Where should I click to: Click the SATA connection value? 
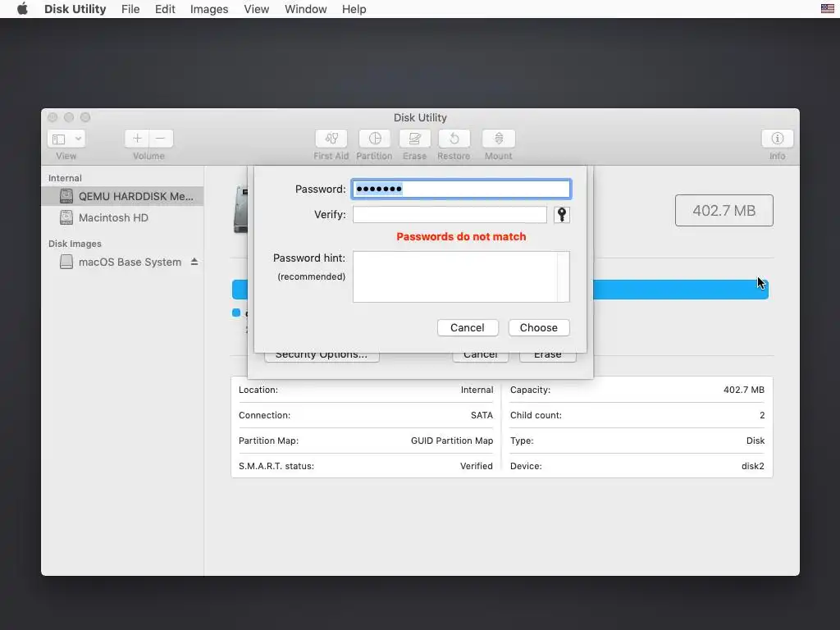(482, 415)
